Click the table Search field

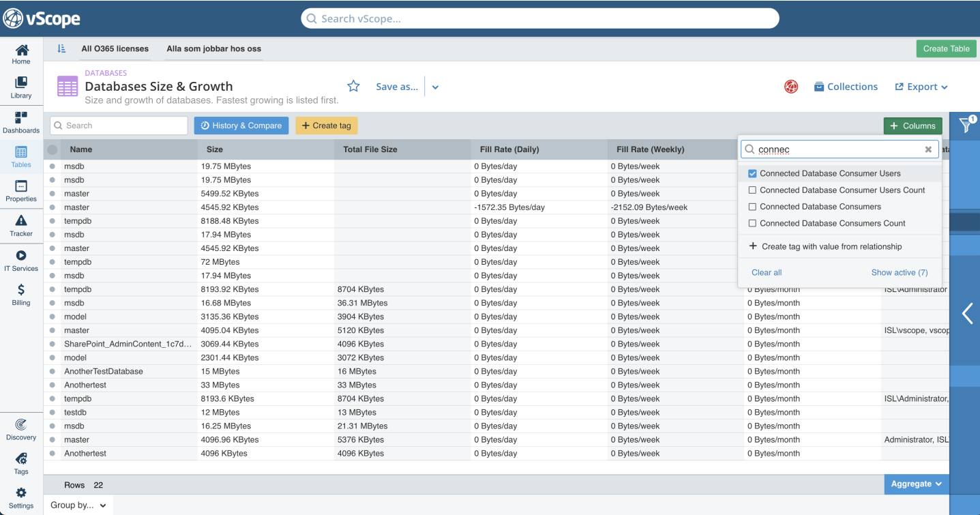(x=119, y=126)
